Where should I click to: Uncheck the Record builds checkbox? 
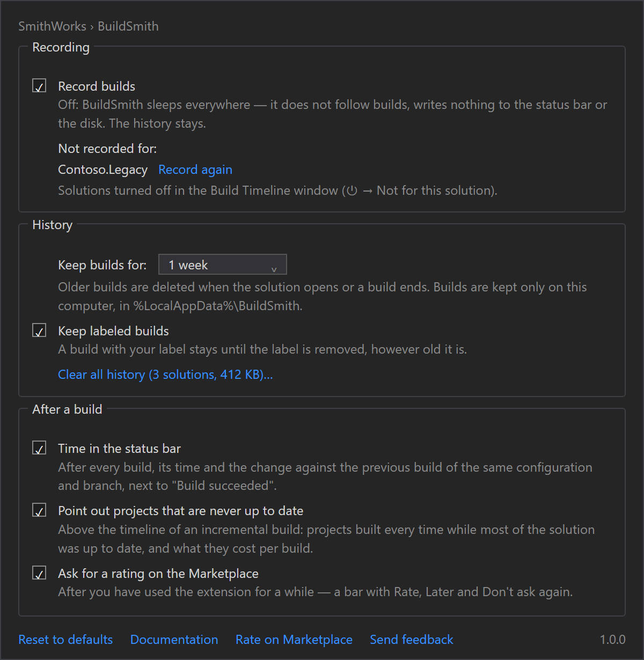point(39,86)
